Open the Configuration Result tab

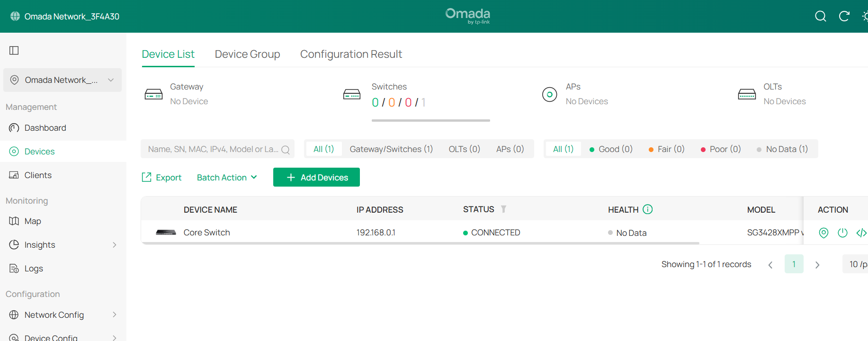[x=351, y=54]
